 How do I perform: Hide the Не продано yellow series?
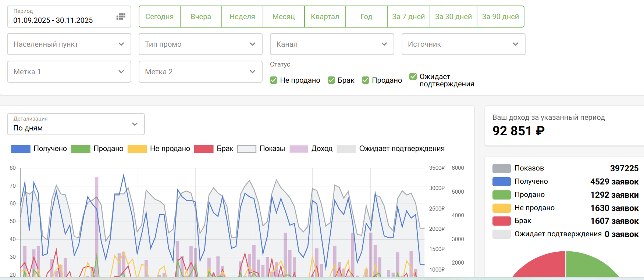tap(137, 149)
